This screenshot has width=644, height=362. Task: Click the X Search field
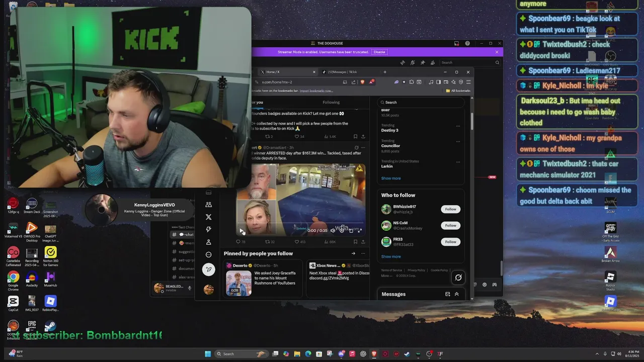click(x=421, y=102)
